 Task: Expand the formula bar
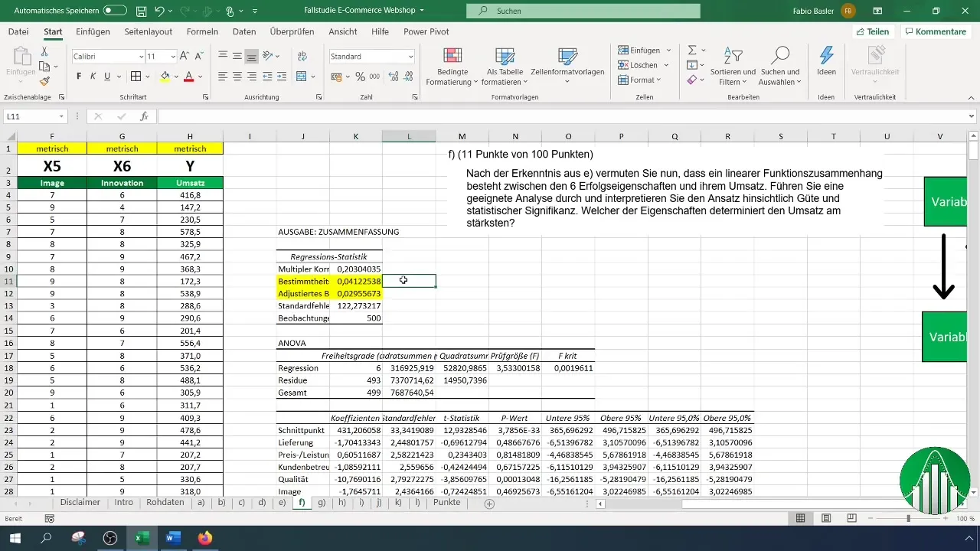[x=972, y=116]
